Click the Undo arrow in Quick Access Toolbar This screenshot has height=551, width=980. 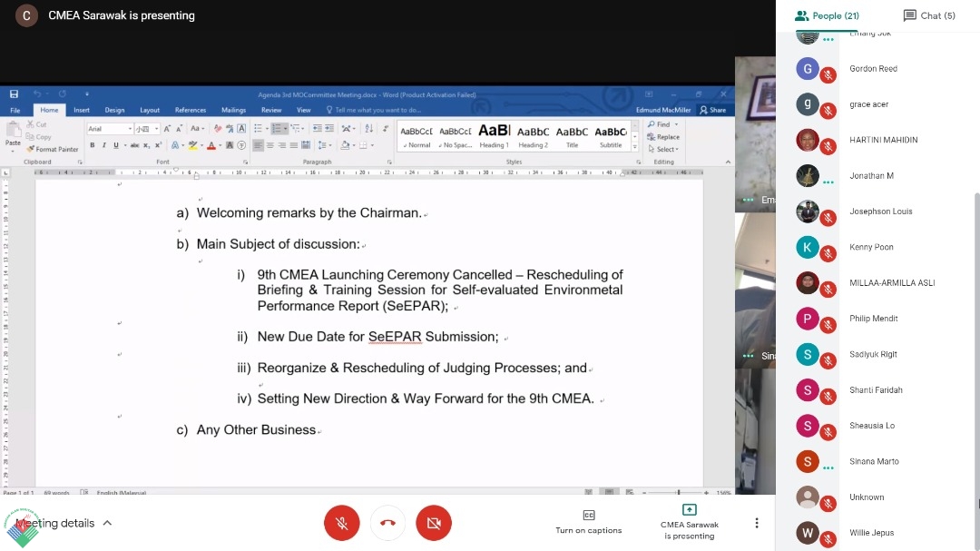(x=37, y=93)
